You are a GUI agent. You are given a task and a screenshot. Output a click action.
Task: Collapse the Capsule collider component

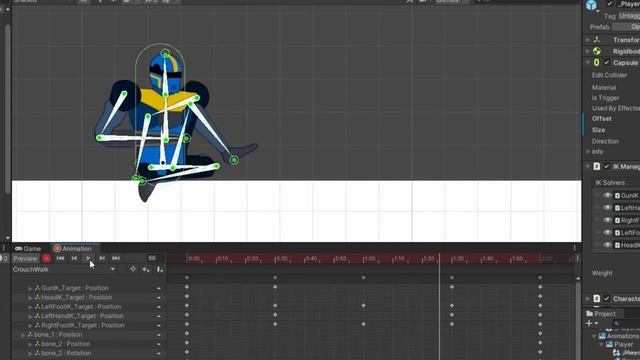pyautogui.click(x=588, y=62)
